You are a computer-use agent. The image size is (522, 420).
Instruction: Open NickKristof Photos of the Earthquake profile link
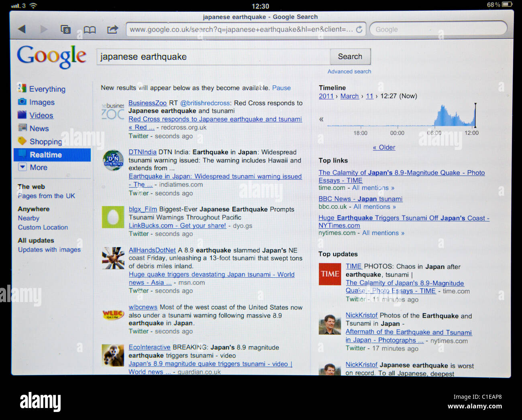point(361,315)
